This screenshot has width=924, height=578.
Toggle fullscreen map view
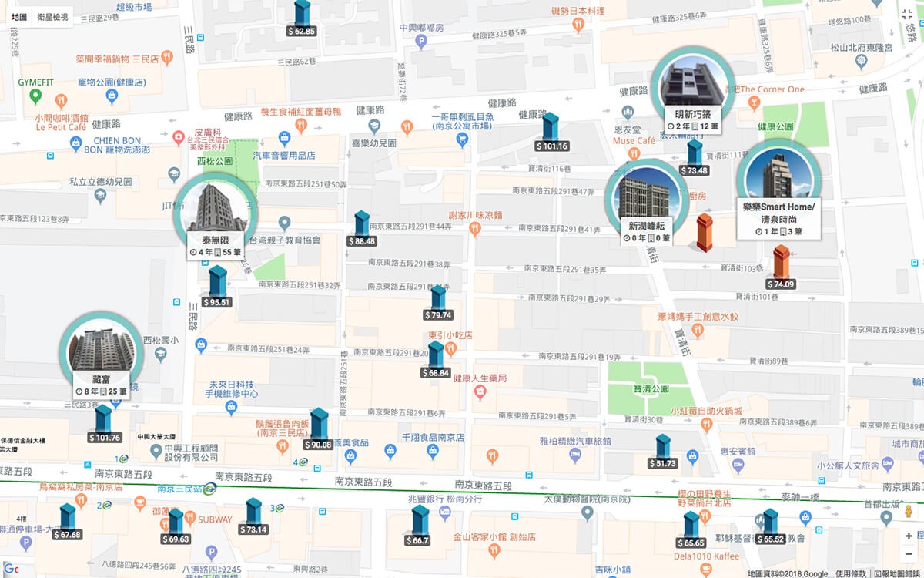tap(906, 16)
